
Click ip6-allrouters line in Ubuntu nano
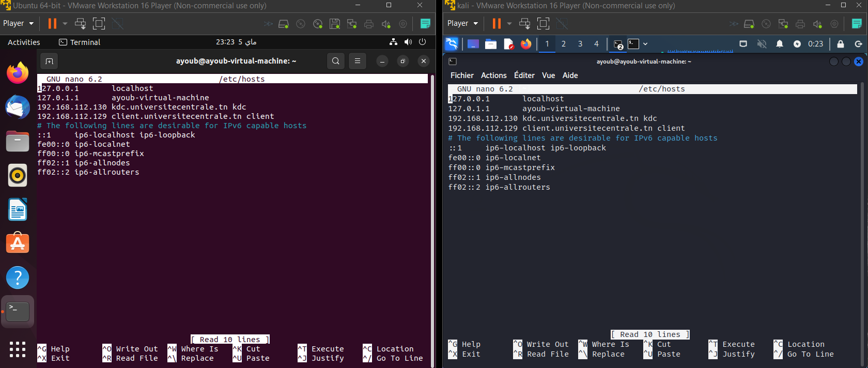(88, 172)
